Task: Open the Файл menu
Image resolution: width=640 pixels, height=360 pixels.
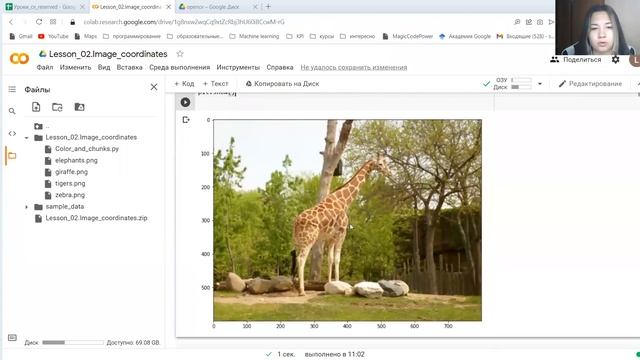Action: click(x=45, y=67)
